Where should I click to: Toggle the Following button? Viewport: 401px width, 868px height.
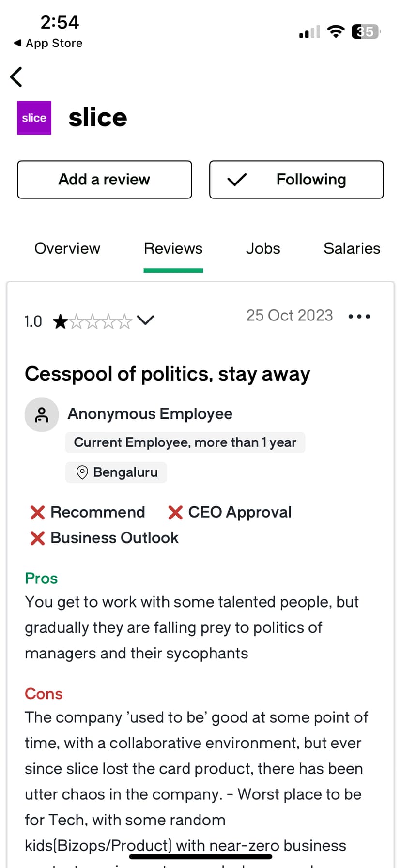point(296,180)
